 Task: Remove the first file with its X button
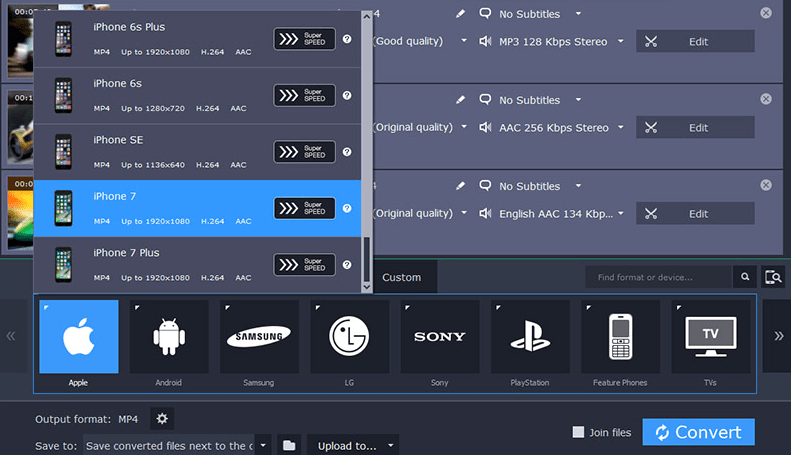pyautogui.click(x=766, y=13)
